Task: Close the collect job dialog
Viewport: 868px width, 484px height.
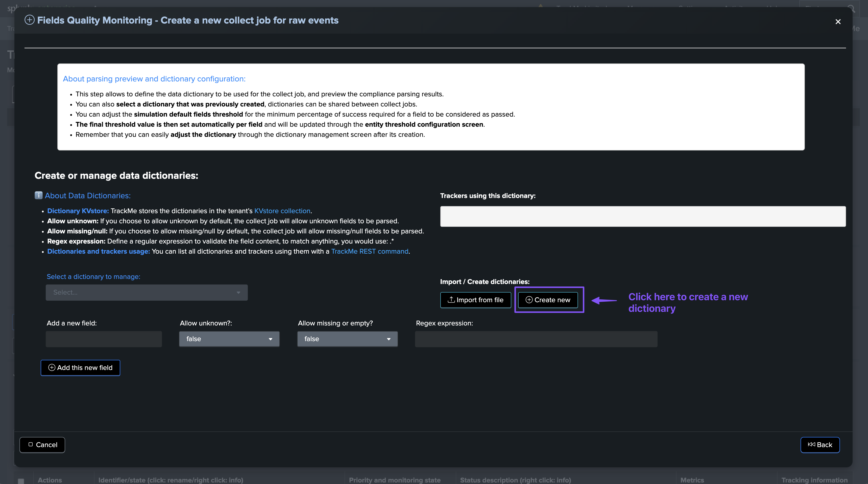Action: 838,21
